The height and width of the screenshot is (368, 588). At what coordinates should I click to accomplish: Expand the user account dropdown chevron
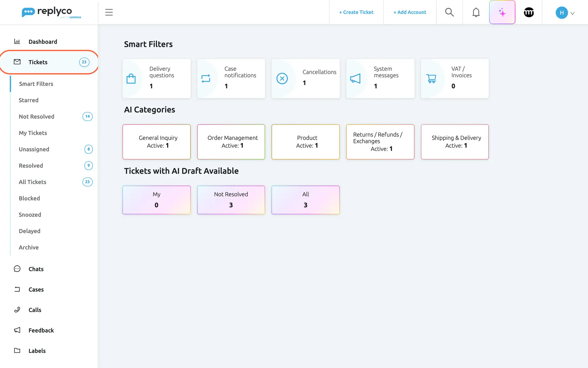click(x=572, y=13)
